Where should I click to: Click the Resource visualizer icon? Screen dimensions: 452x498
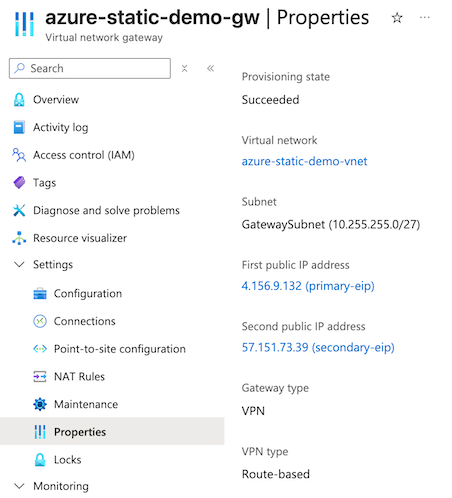point(19,238)
